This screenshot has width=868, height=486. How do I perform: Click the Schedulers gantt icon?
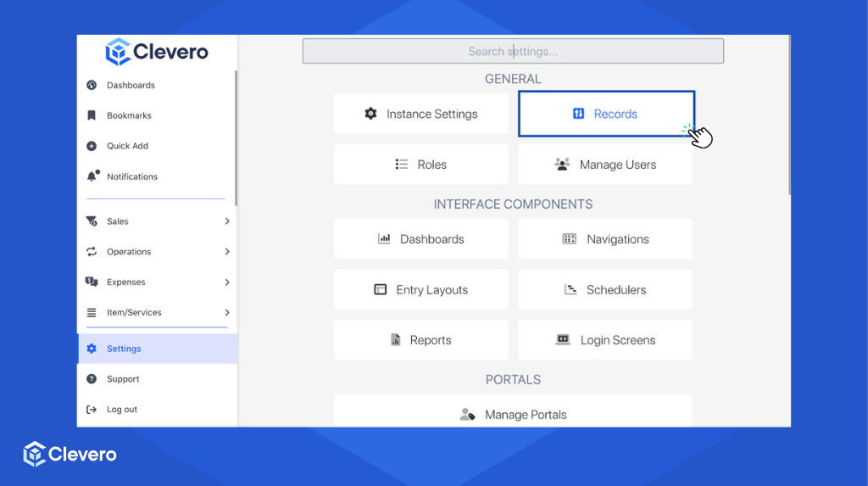(570, 289)
